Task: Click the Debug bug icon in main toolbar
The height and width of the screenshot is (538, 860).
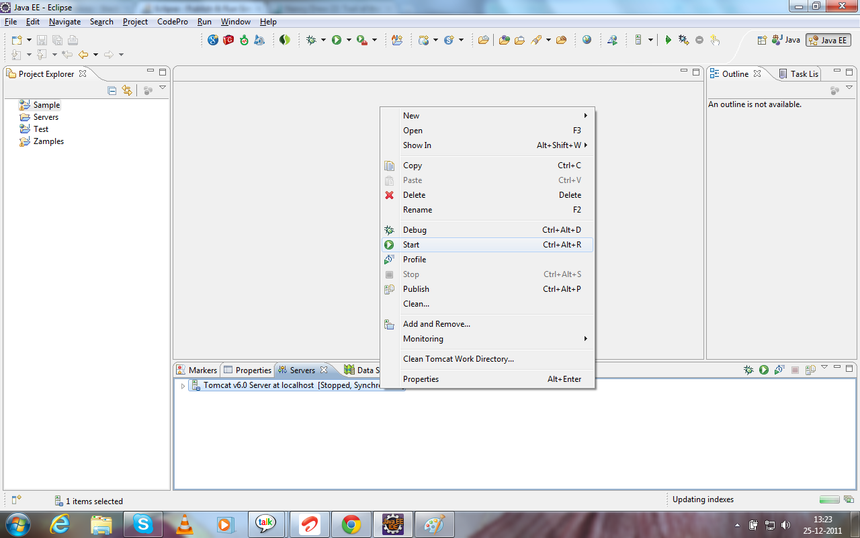Action: pos(312,40)
